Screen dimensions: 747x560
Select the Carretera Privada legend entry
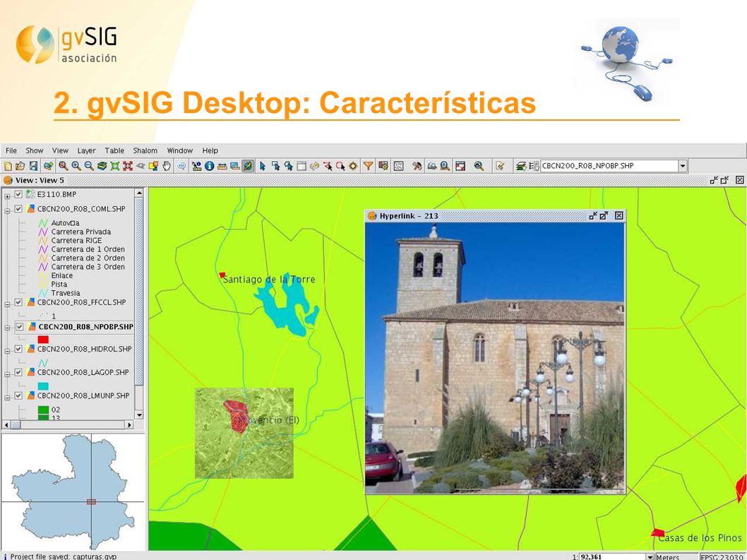[81, 232]
